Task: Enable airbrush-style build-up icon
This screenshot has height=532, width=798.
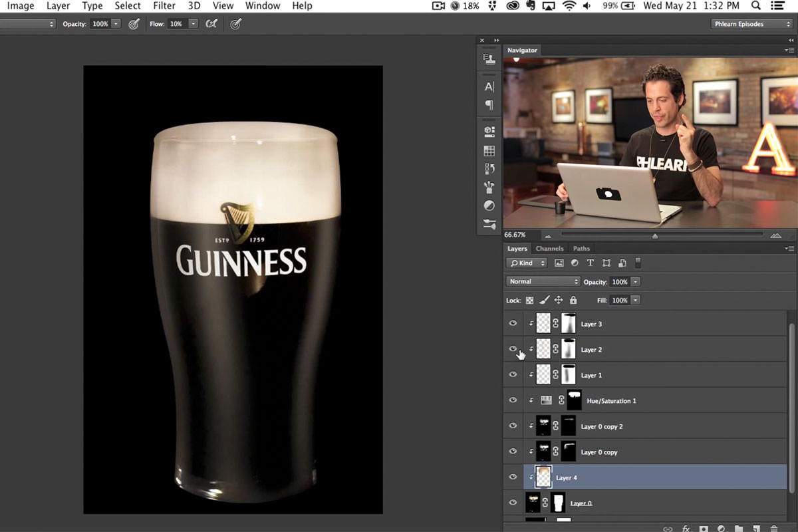Action: (x=211, y=24)
